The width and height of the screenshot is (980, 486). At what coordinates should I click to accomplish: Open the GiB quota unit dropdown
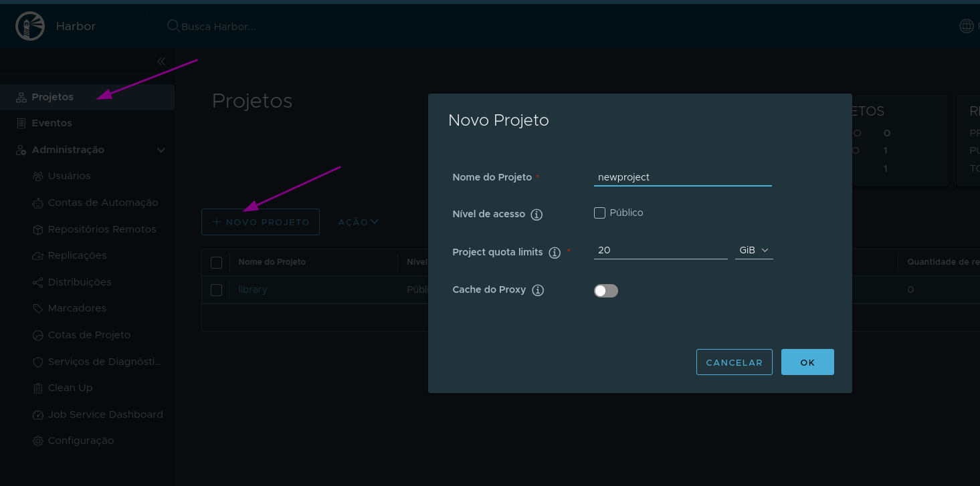(x=754, y=250)
